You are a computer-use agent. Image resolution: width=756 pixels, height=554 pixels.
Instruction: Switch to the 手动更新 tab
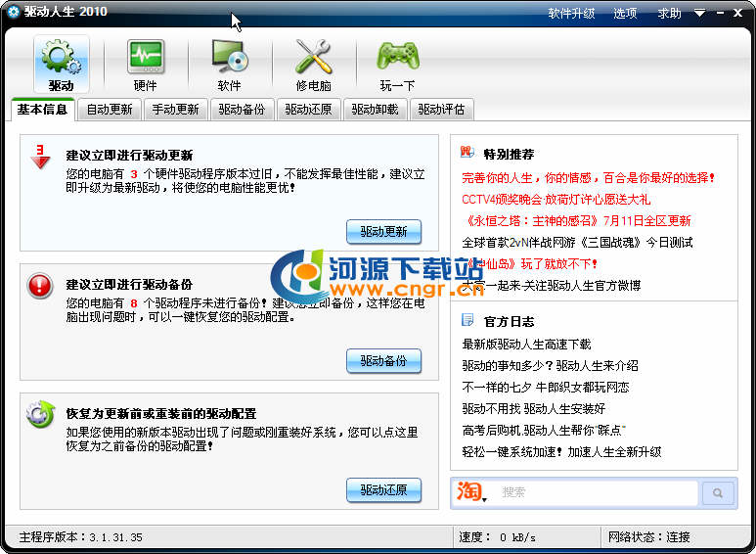[175, 110]
